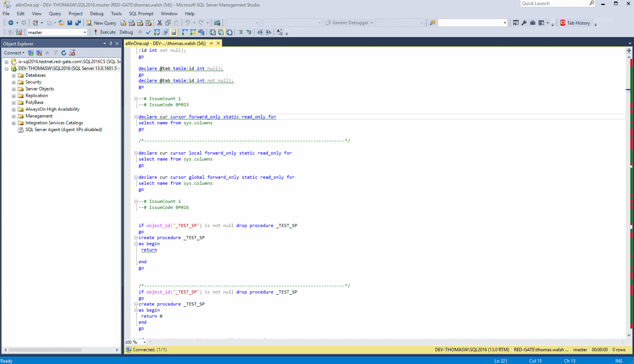Viewport: 634px width, 364px height.
Task: Toggle Include Client Statistics
Action: point(201,32)
